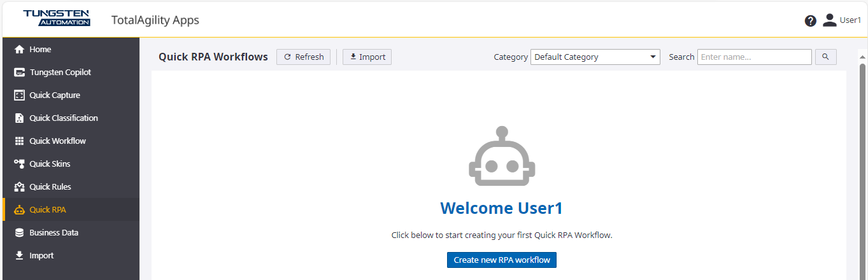Refresh the Quick RPA Workflows list
Viewport: 868px width, 280px height.
click(x=303, y=57)
